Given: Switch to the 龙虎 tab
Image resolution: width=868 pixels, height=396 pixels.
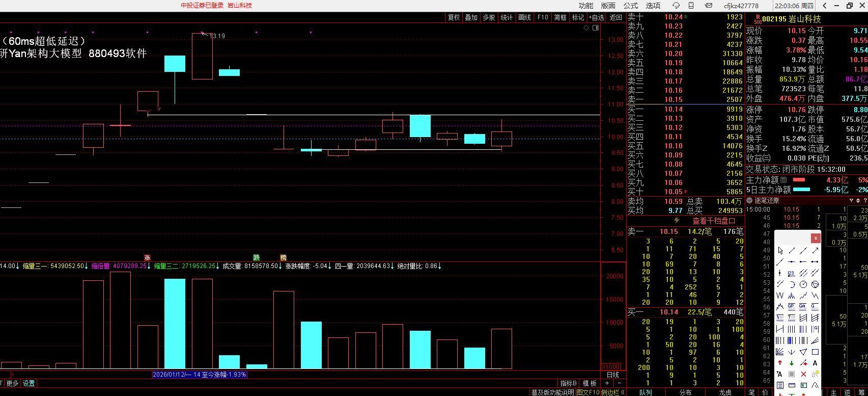Looking at the screenshot, I should point(725,392).
